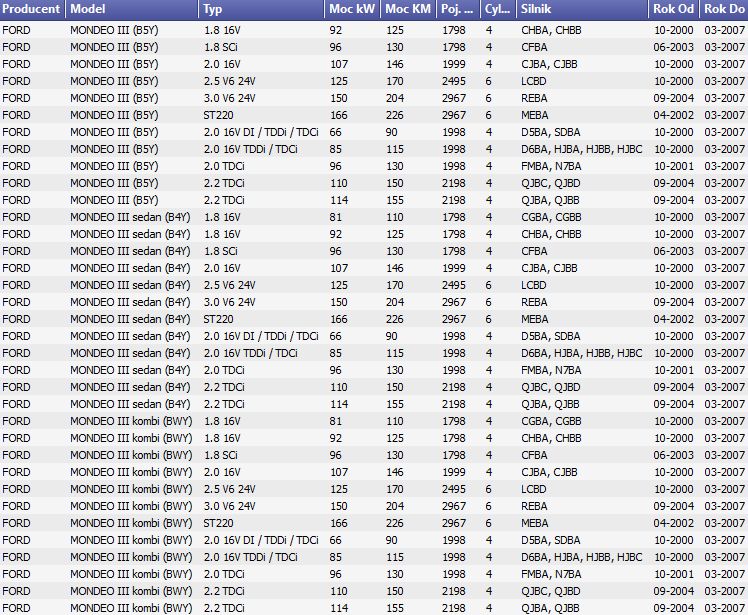
Task: Click "CGBA, CGBB" in the sedan (B4Y) row
Action: (551, 217)
